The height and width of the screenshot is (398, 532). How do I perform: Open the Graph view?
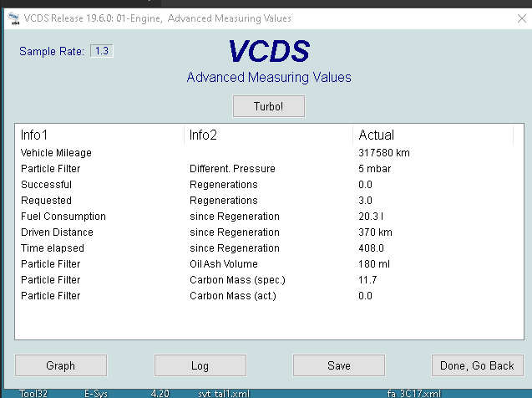click(x=61, y=365)
